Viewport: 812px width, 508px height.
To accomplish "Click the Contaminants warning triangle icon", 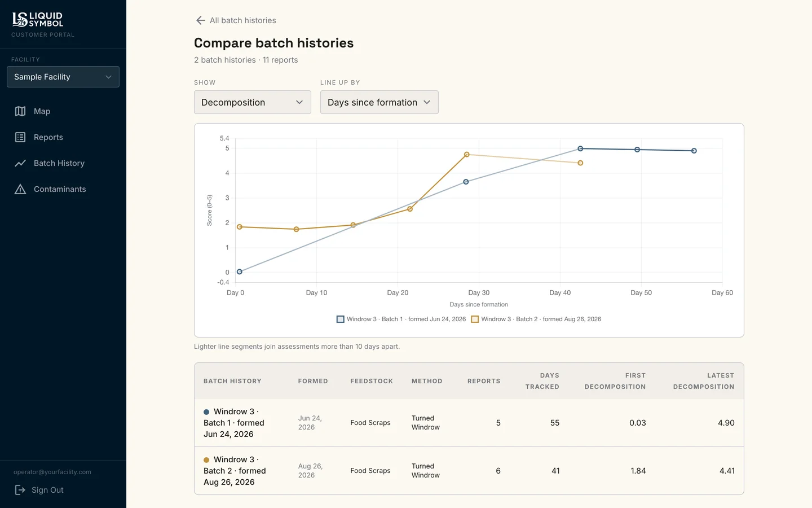I will pyautogui.click(x=20, y=189).
